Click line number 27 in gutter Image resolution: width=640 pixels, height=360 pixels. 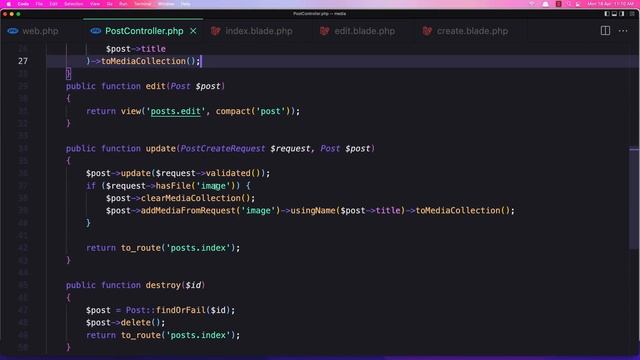(x=23, y=61)
